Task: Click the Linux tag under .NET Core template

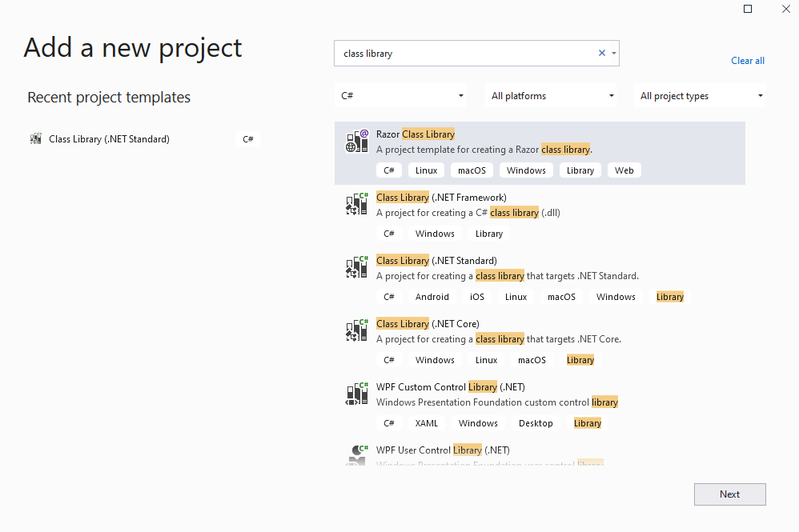Action: click(x=486, y=360)
